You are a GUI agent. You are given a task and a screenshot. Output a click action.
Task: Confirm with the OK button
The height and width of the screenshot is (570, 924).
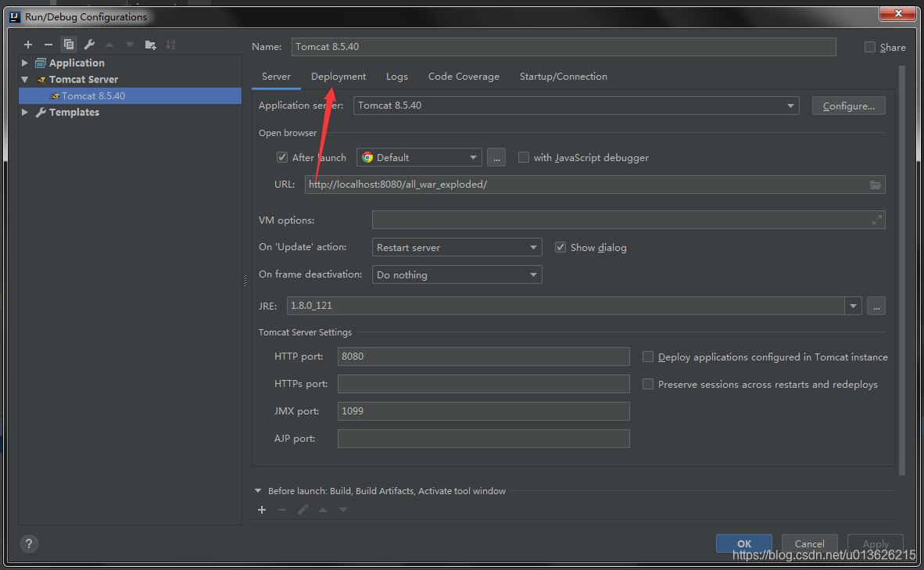(x=743, y=543)
